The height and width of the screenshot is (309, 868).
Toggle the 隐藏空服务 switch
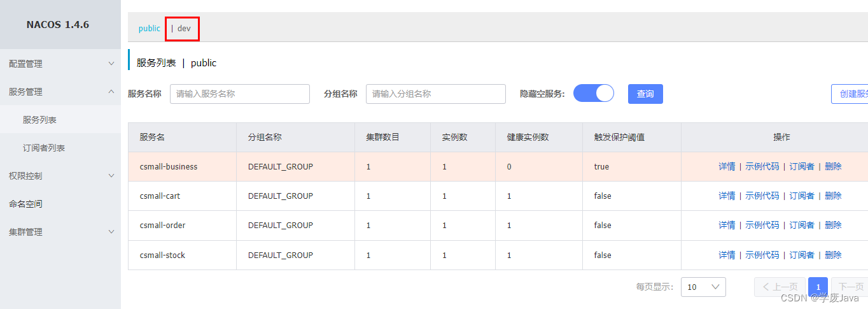pyautogui.click(x=594, y=93)
